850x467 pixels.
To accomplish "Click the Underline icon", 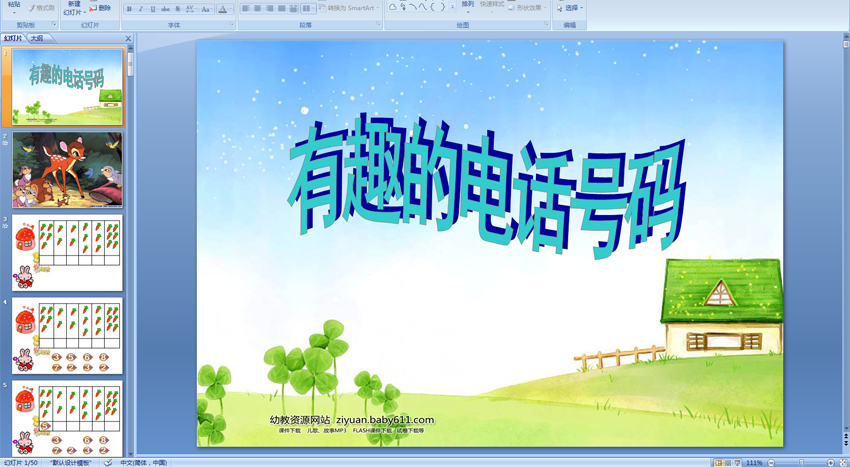I will (x=153, y=9).
